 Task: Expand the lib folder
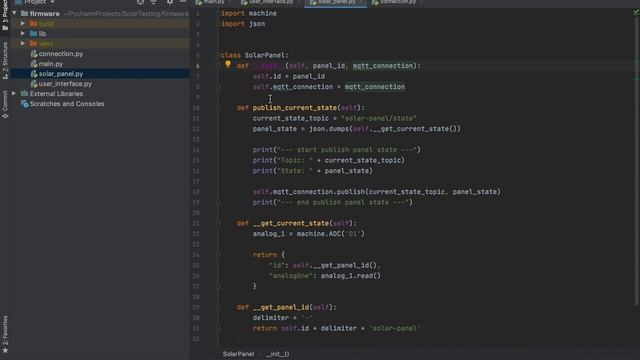(x=23, y=33)
